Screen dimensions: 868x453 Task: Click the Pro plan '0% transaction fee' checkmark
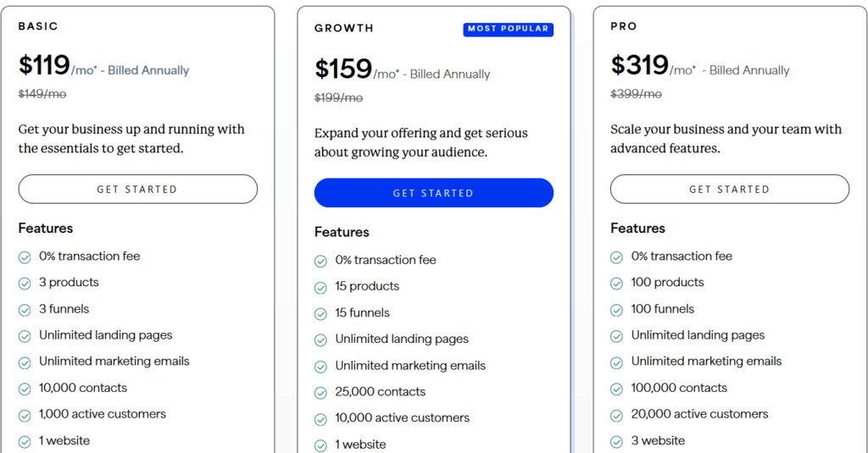(617, 257)
